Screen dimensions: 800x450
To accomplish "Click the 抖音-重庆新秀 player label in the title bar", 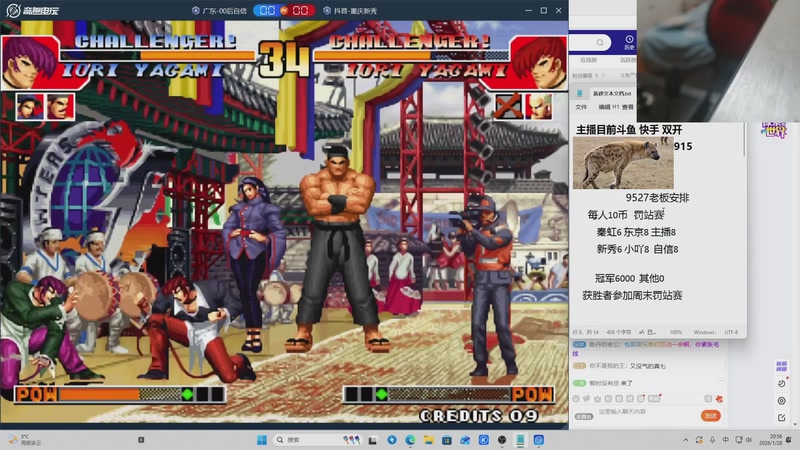I will (x=351, y=11).
